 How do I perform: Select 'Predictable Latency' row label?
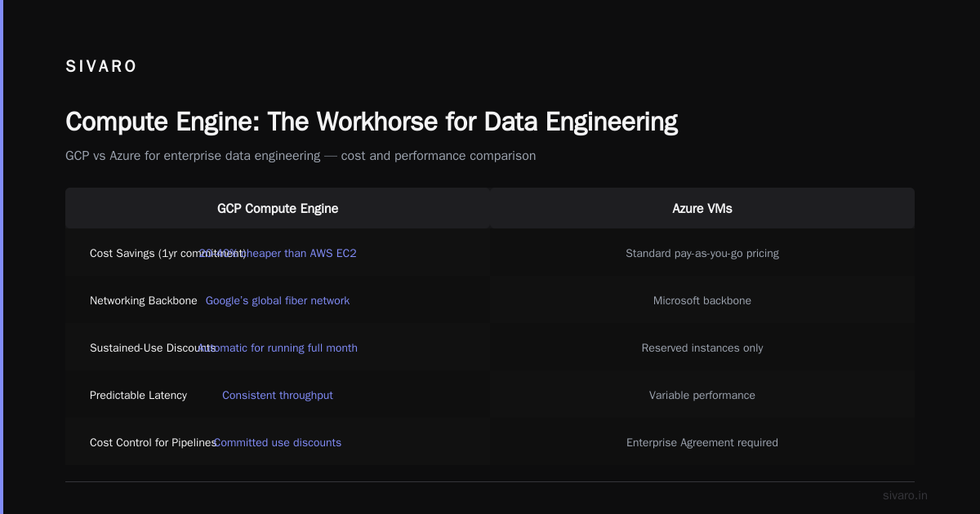pos(138,395)
